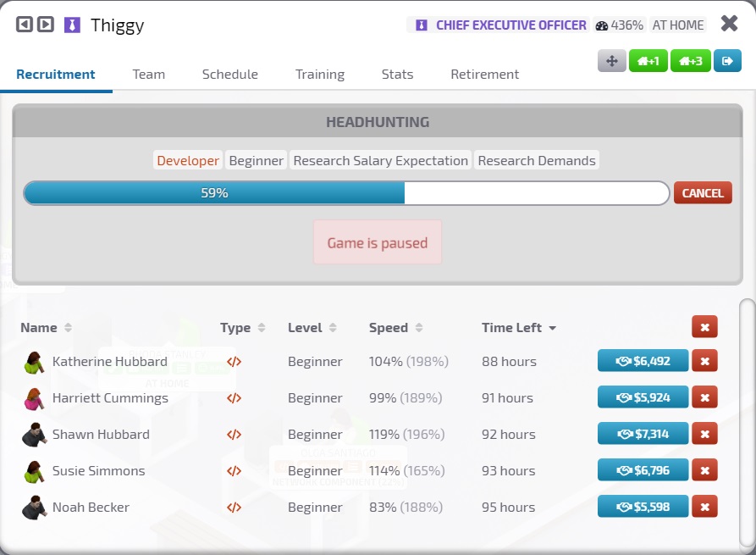Screen dimensions: 756x555
Task: Select the name Susie Simmons
Action: (x=99, y=470)
